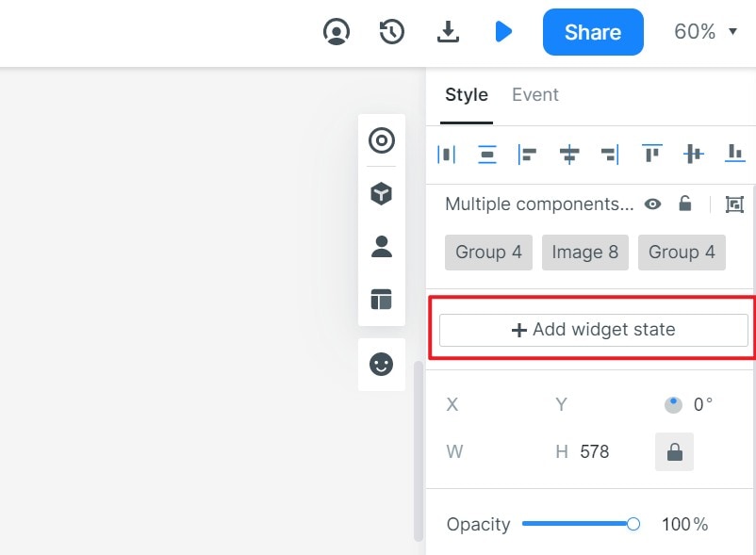This screenshot has width=756, height=555.
Task: Open the user account icon in top bar
Action: coord(337,32)
